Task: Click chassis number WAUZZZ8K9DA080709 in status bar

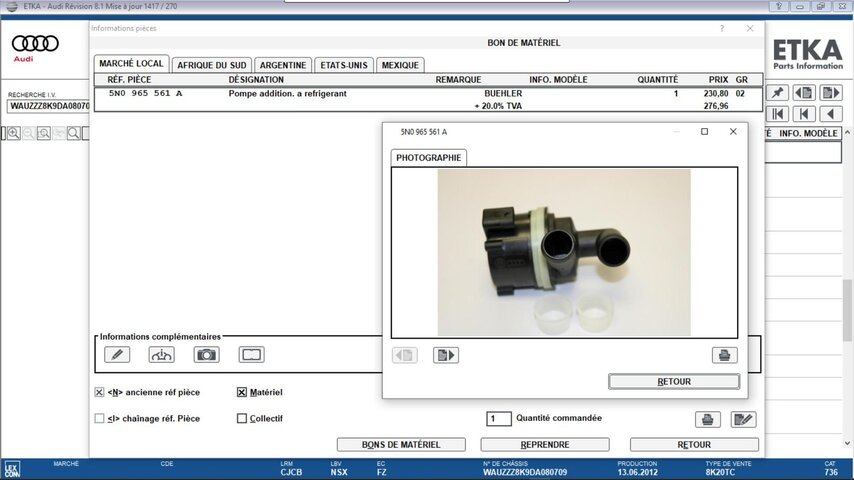Action: (x=525, y=472)
